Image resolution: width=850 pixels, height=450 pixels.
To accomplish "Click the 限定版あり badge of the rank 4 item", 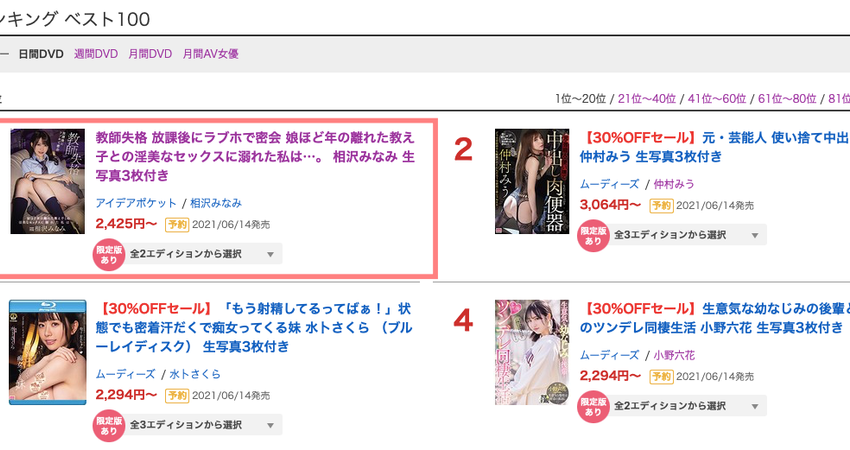I will pos(593,407).
